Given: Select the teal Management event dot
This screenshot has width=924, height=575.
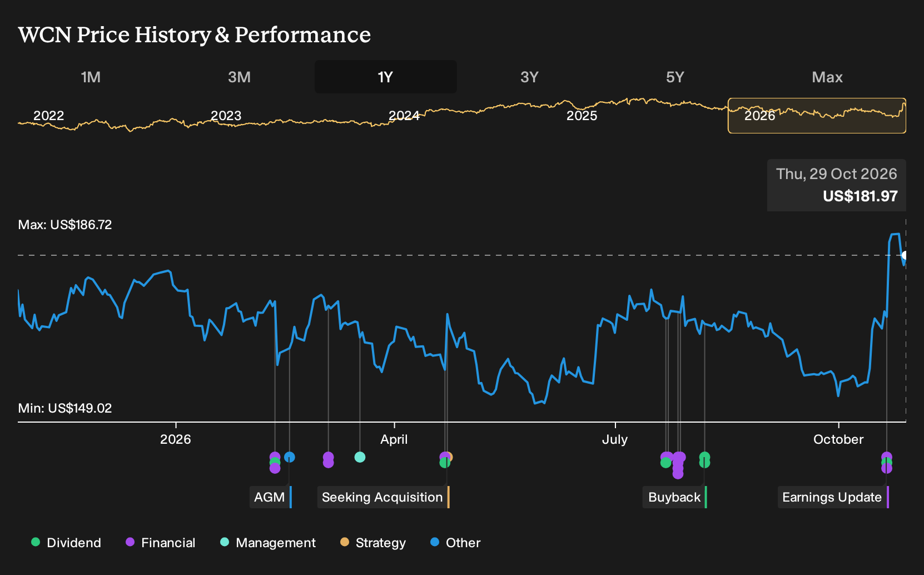Looking at the screenshot, I should pyautogui.click(x=360, y=457).
